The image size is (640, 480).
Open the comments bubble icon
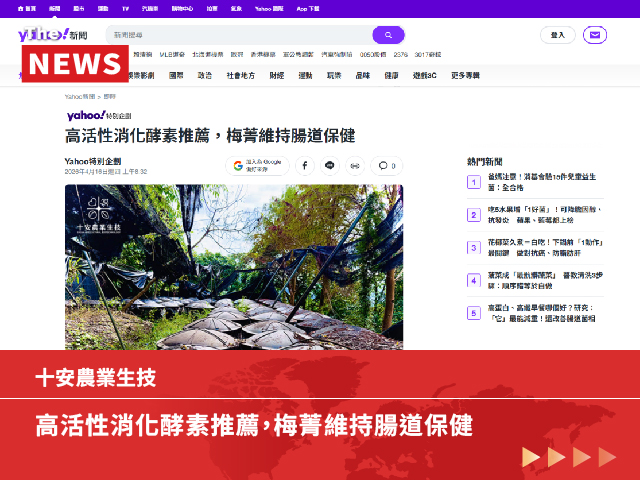385,166
